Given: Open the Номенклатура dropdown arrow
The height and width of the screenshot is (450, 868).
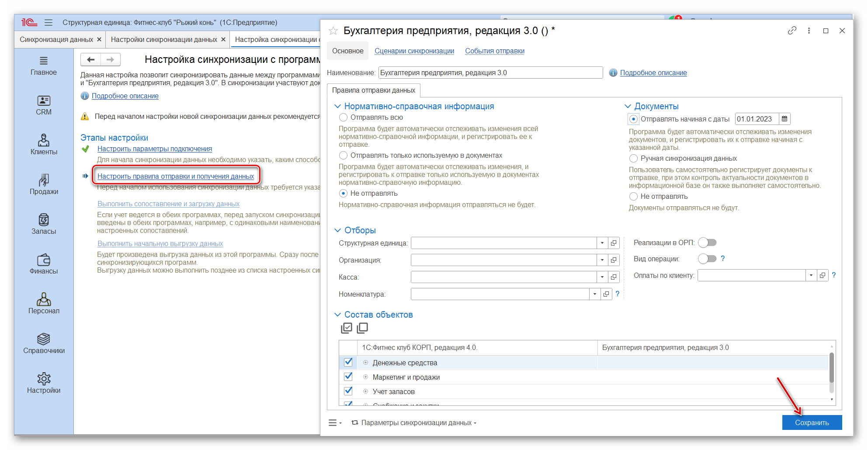Looking at the screenshot, I should tap(595, 294).
